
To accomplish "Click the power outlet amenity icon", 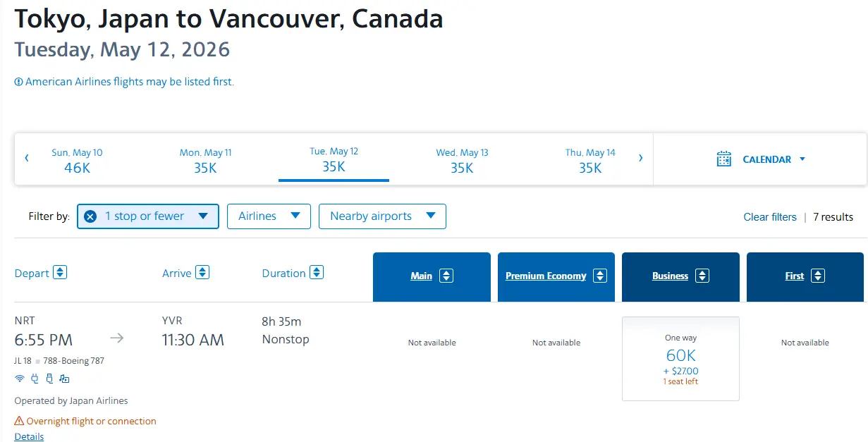I will tap(35, 379).
